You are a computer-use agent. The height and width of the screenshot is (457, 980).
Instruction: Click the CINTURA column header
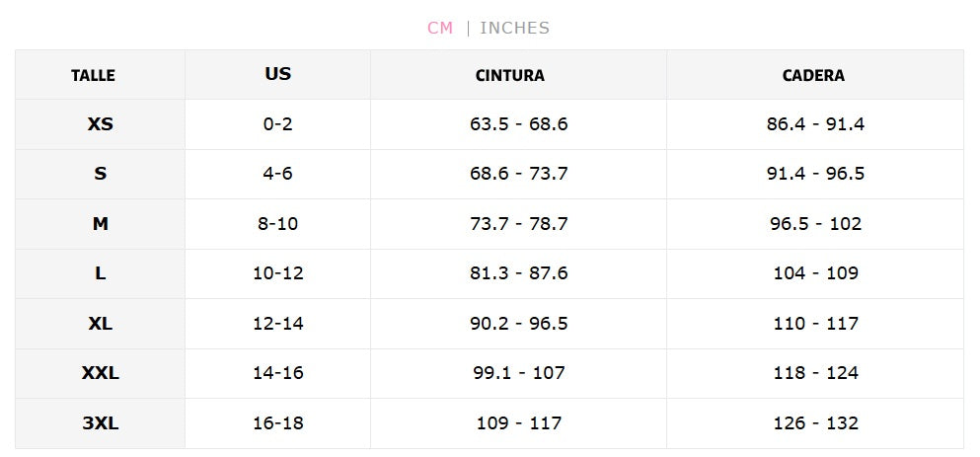pos(509,75)
